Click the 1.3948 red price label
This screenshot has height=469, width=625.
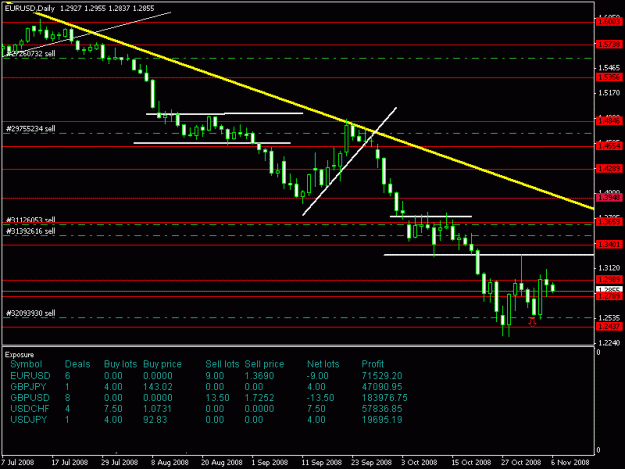[x=609, y=197]
